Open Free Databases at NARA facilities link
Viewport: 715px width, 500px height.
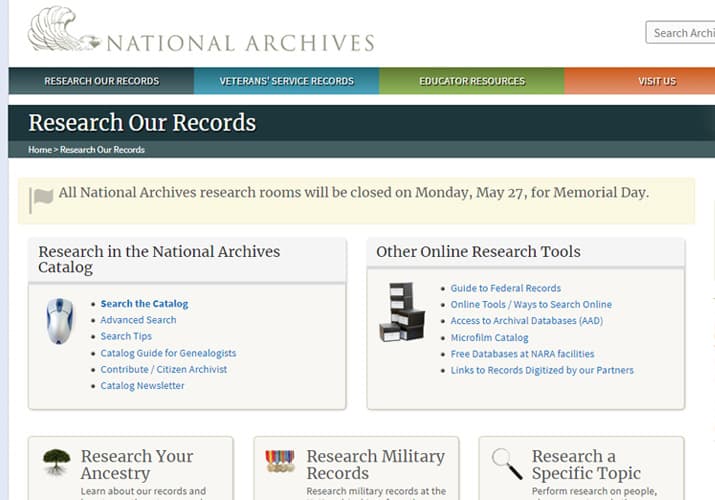coord(523,354)
